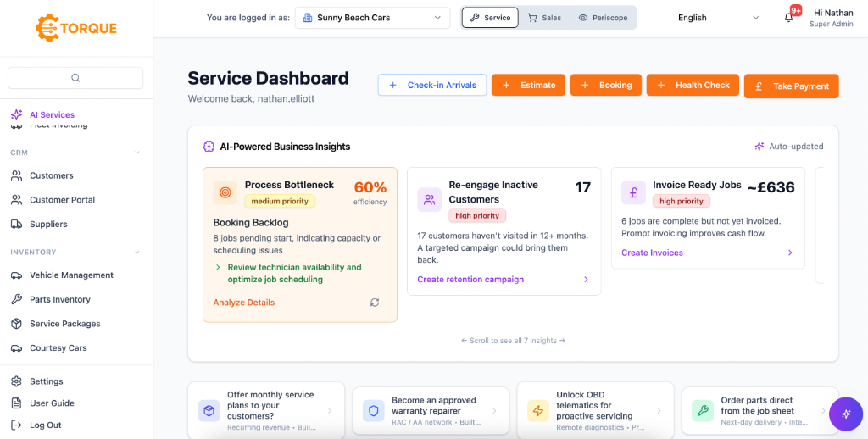Open Parts Inventory
868x439 pixels.
60,299
